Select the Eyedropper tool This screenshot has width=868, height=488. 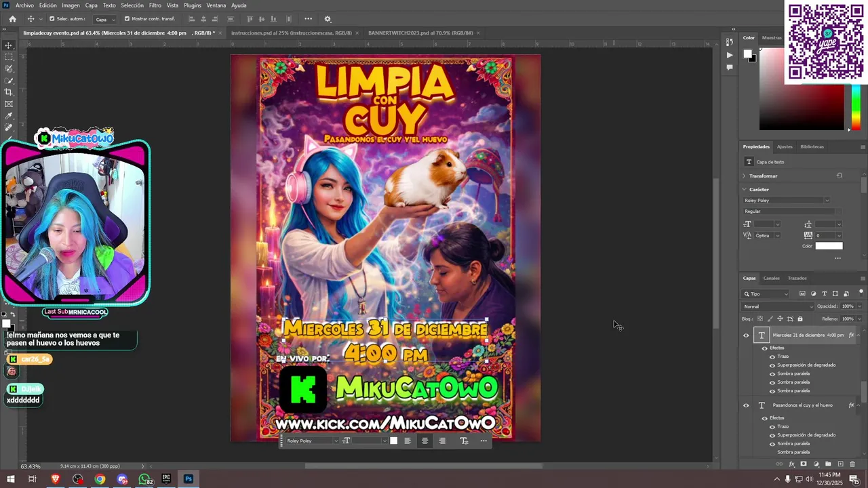coord(9,116)
